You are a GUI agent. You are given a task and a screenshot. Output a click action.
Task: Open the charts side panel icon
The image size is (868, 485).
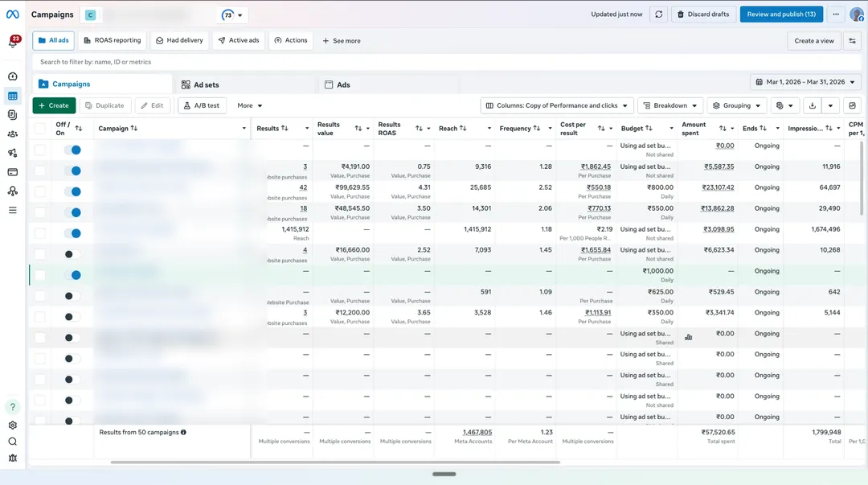tap(853, 105)
